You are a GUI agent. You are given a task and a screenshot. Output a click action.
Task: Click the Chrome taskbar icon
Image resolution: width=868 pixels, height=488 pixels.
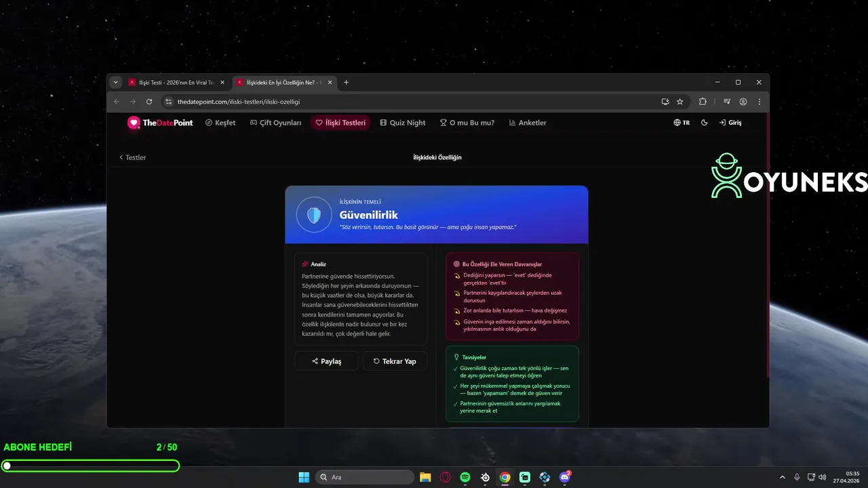tap(505, 477)
